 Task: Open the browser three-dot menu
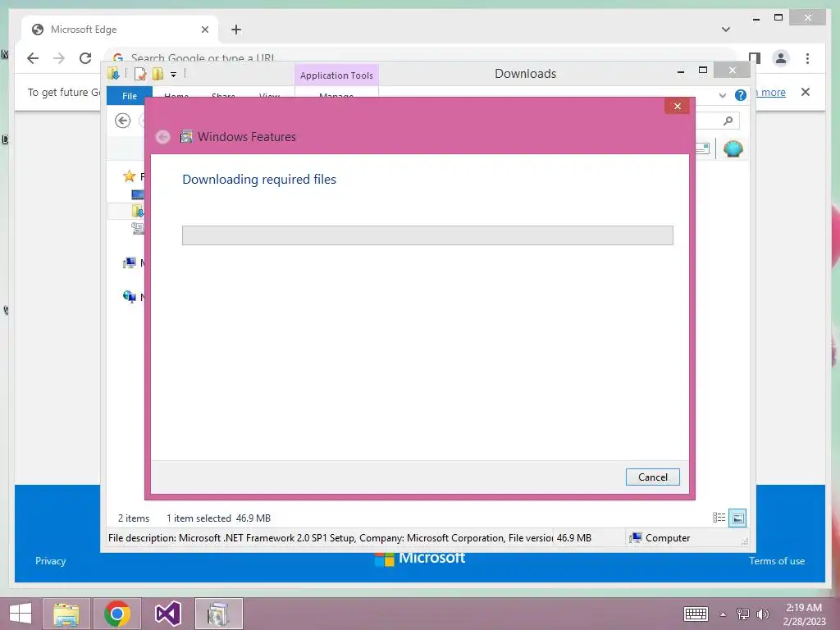(807, 58)
